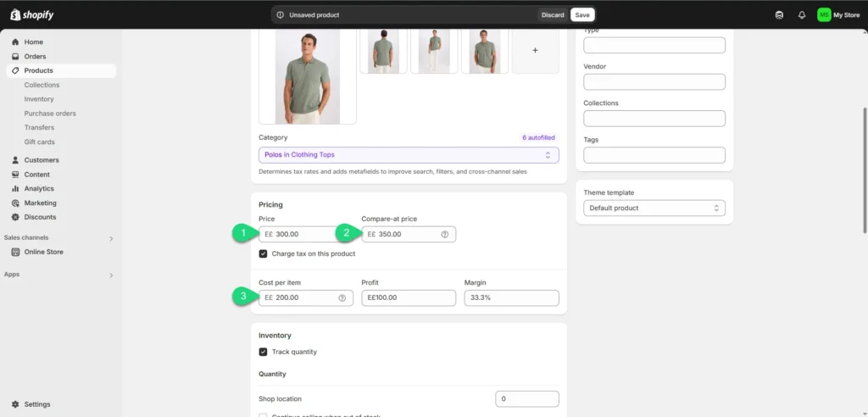Expand the Apps section chevron
Screen dimensions: 868x417
coord(111,275)
